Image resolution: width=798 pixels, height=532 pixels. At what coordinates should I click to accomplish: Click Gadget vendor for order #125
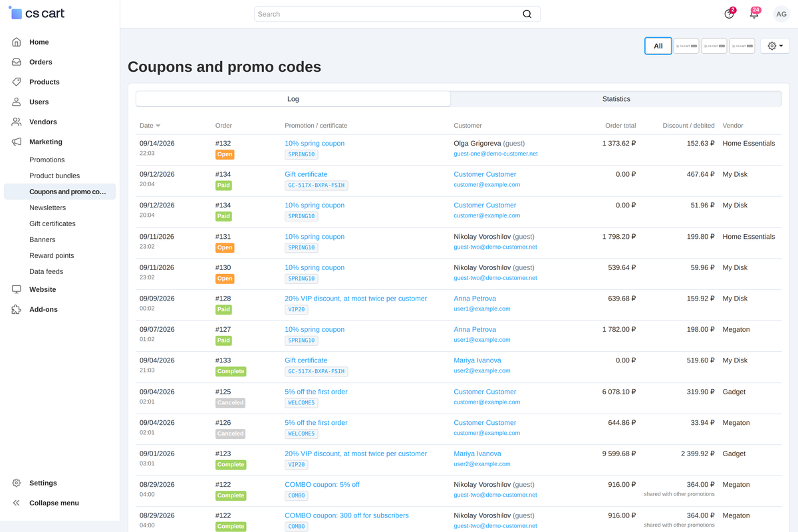(x=734, y=392)
